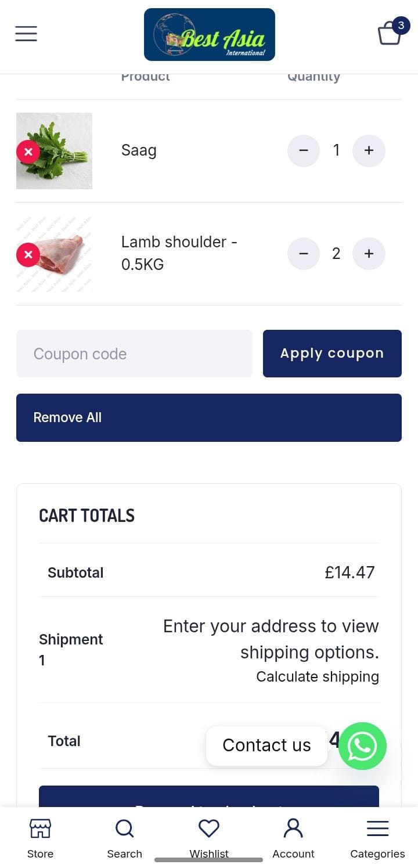Switch to the Account tab
The height and width of the screenshot is (868, 418).
point(293,838)
